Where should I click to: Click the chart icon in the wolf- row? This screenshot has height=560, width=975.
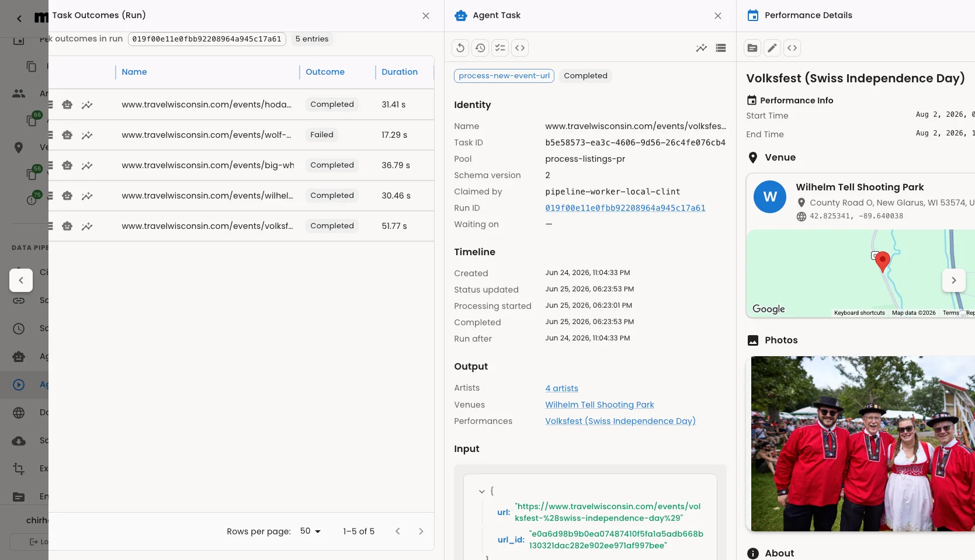(x=87, y=135)
